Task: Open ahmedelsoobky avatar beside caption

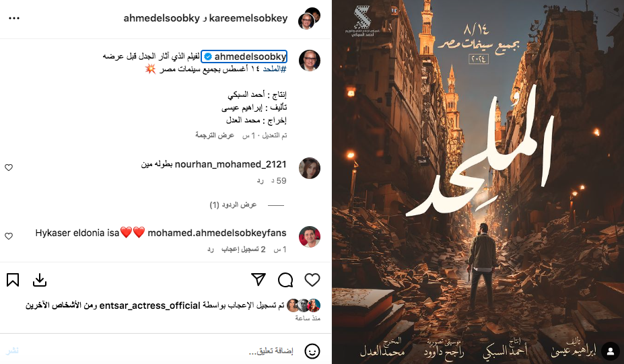Action: click(310, 61)
